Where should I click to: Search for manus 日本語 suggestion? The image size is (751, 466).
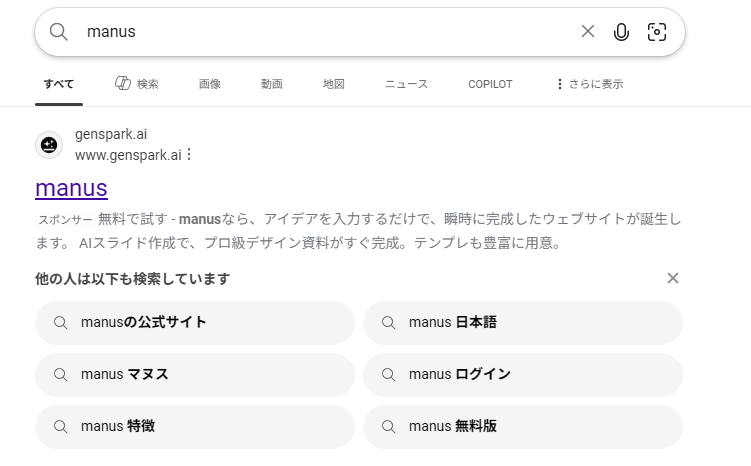point(523,323)
